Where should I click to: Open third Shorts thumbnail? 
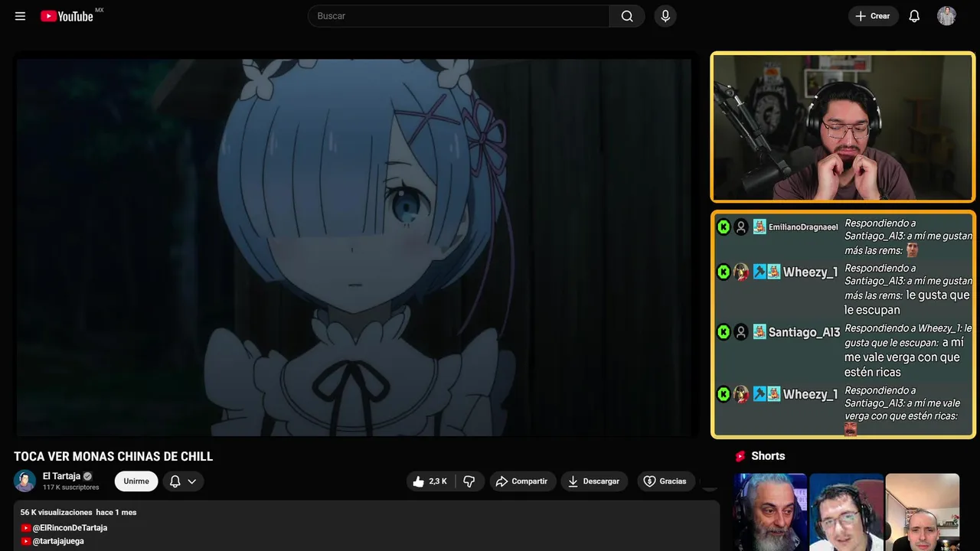[922, 512]
